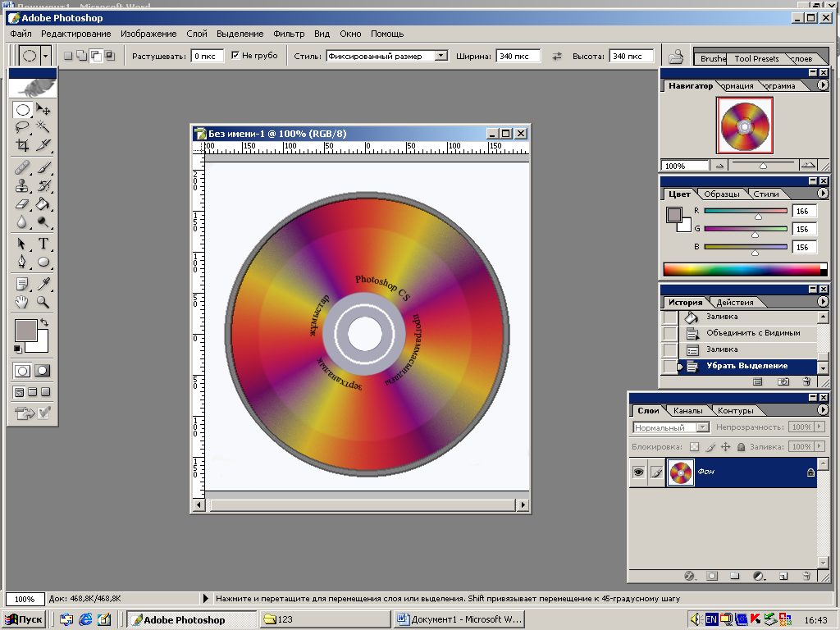Open File Browser icon in options bar
This screenshot has height=630, width=840.
676,57
